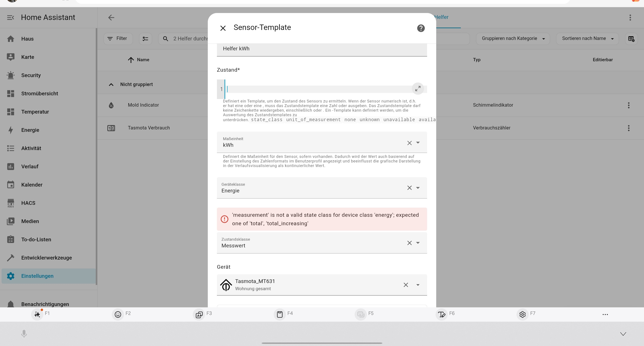644x346 pixels.
Task: Toggle selection mode checklist icon
Action: [145, 39]
